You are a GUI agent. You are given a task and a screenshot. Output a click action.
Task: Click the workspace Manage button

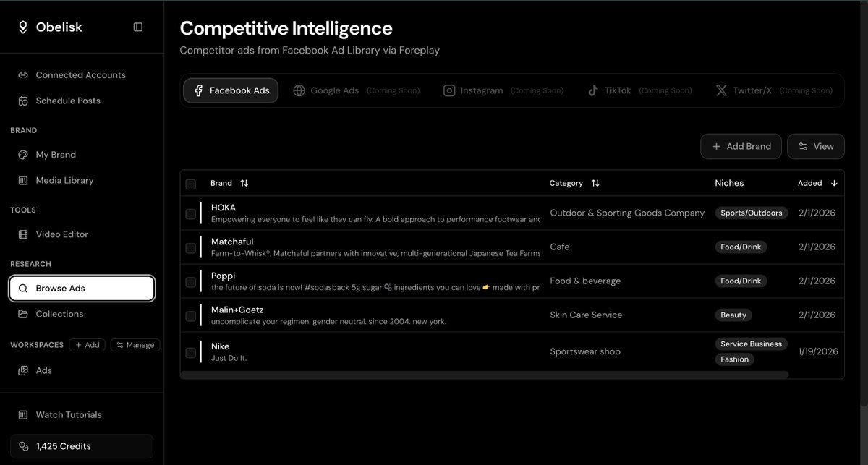135,345
